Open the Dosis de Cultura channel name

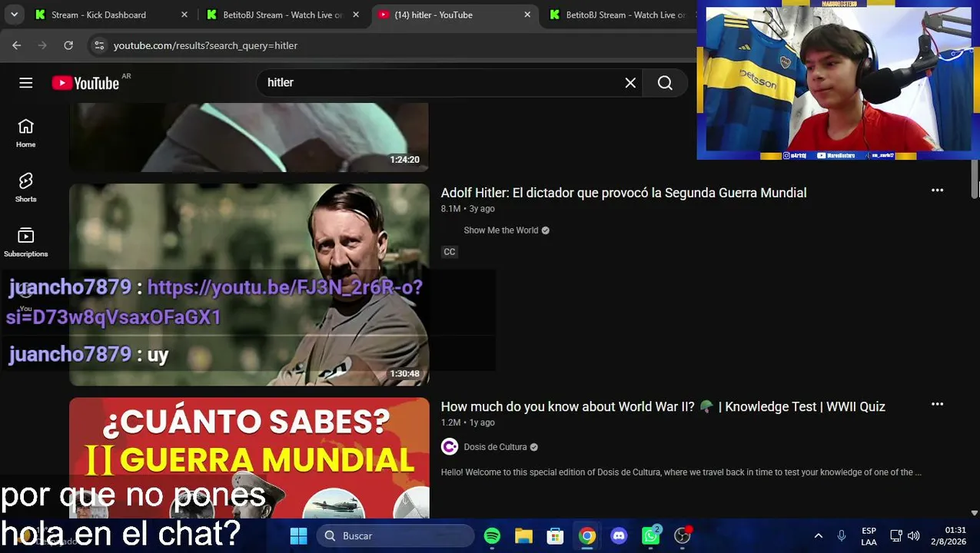(x=495, y=447)
